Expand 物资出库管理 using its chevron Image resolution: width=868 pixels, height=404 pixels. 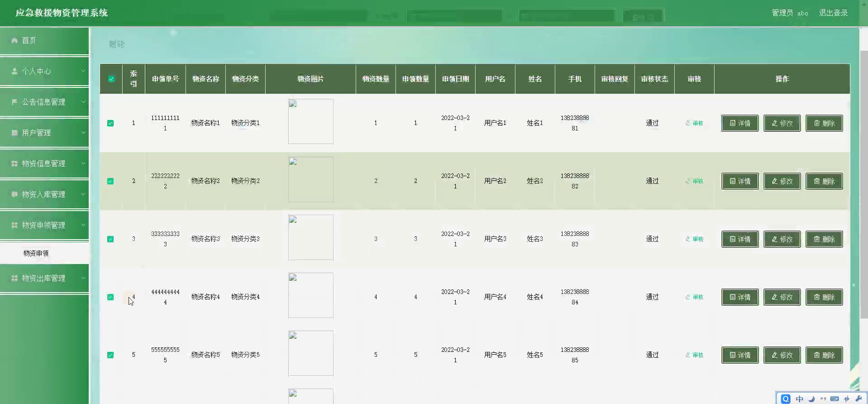tap(83, 278)
